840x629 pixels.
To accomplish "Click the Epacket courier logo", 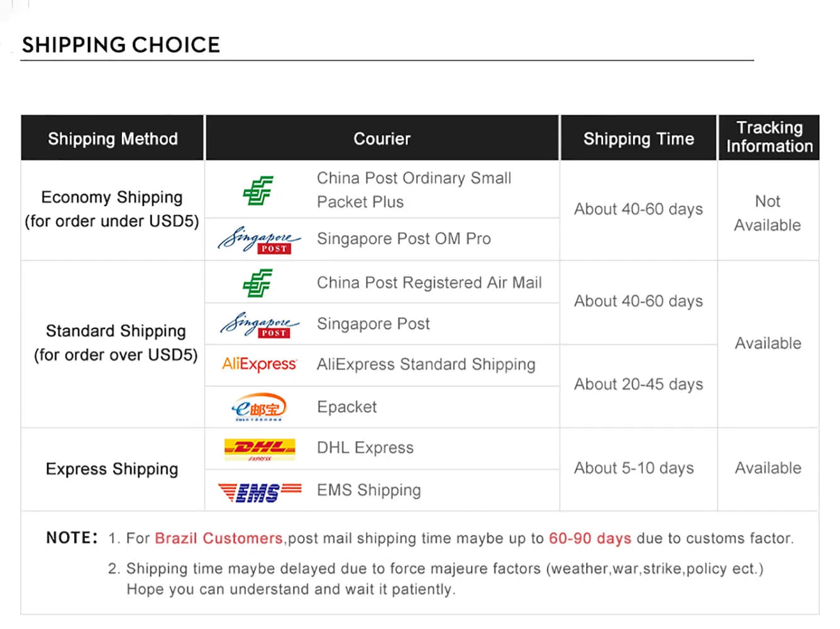I will click(259, 407).
